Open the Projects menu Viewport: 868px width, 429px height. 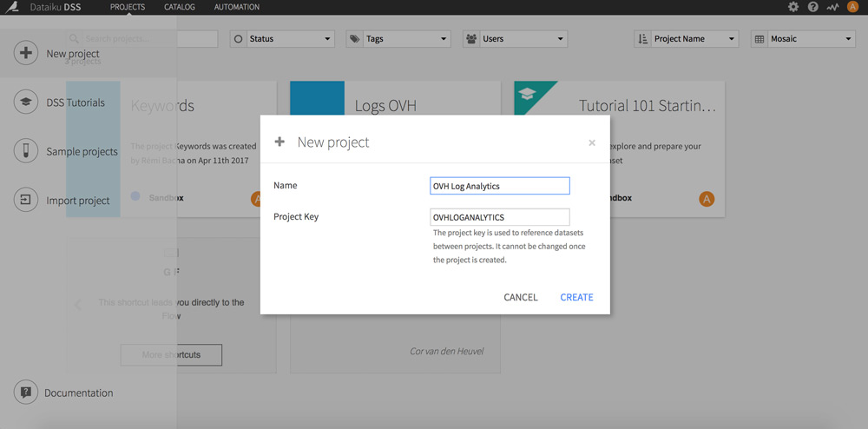coord(128,7)
